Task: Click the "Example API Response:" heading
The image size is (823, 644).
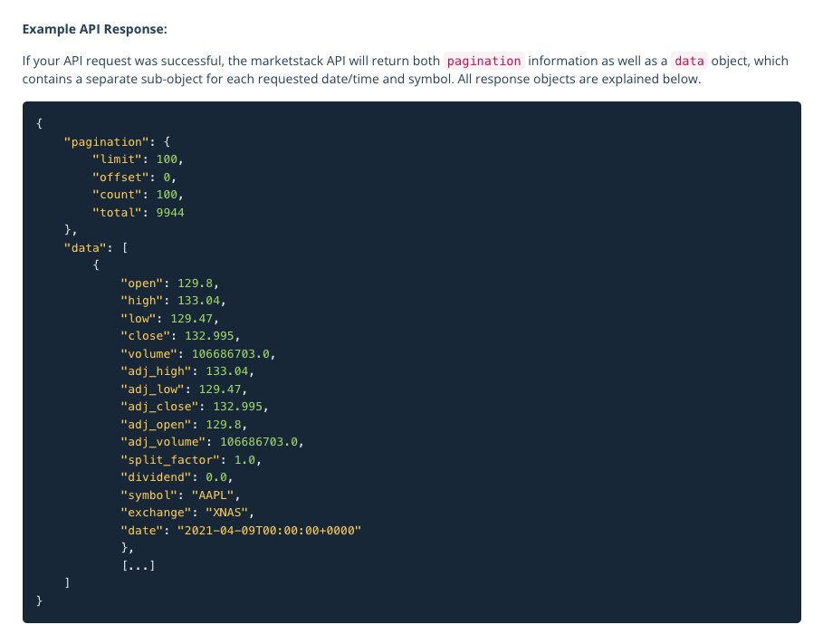Action: pos(94,29)
